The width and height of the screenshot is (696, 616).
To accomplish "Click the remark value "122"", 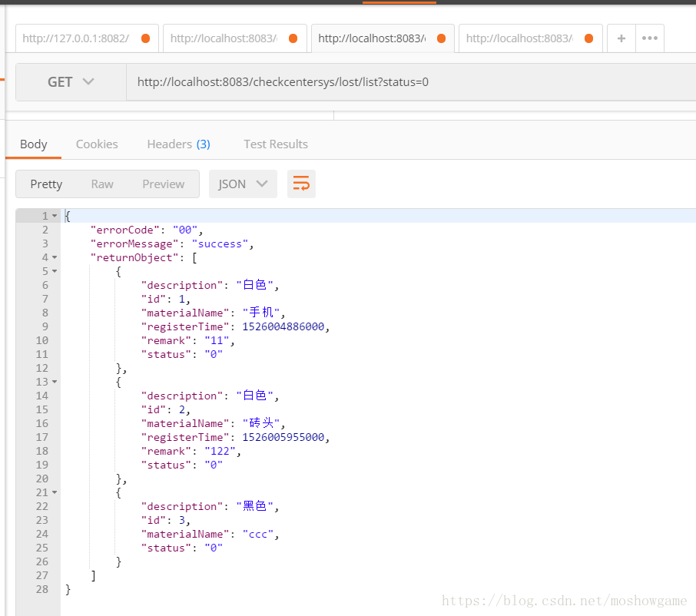I will click(x=220, y=451).
